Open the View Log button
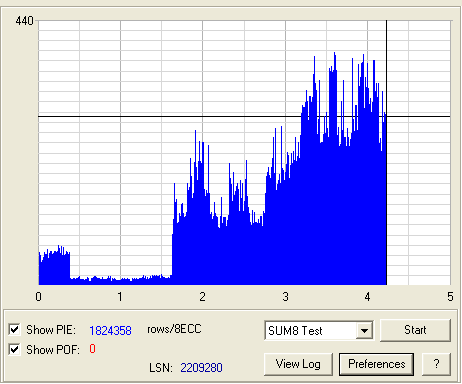This screenshot has width=462, height=384. pos(298,364)
